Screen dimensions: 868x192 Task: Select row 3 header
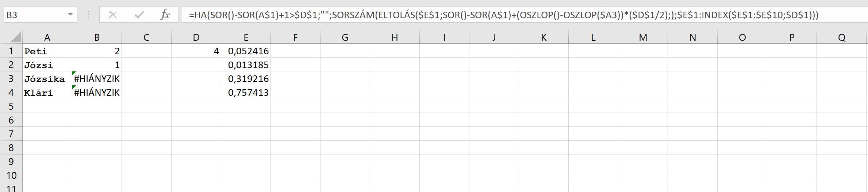pos(11,79)
